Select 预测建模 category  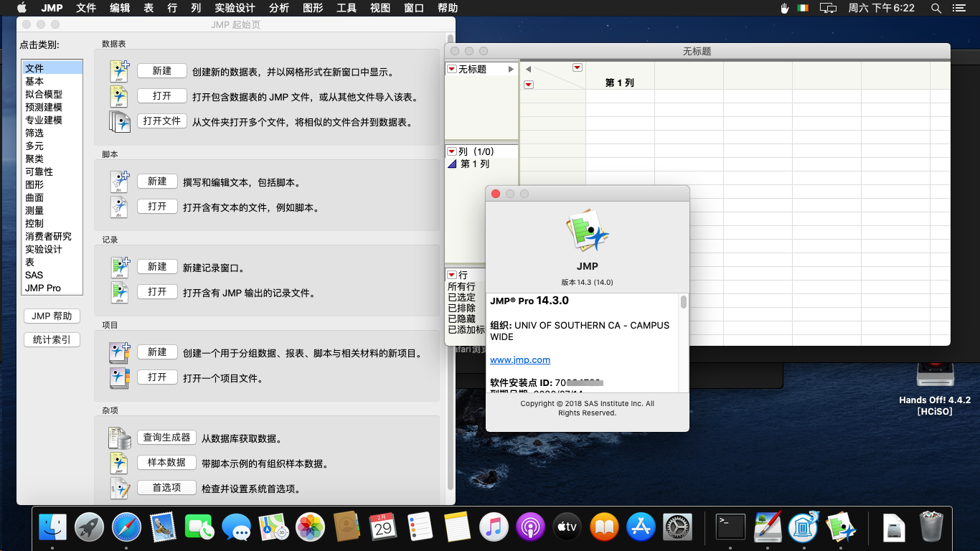tap(52, 107)
